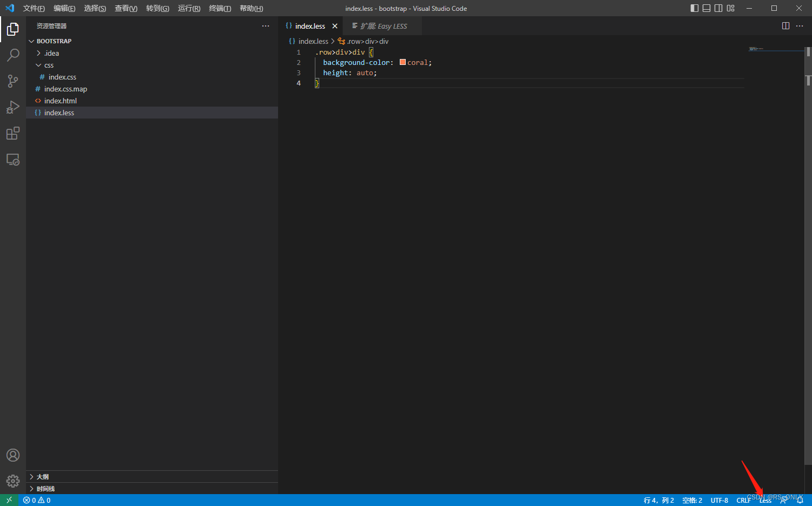The image size is (812, 506).
Task: Click the Remote Explorer icon
Action: point(12,159)
